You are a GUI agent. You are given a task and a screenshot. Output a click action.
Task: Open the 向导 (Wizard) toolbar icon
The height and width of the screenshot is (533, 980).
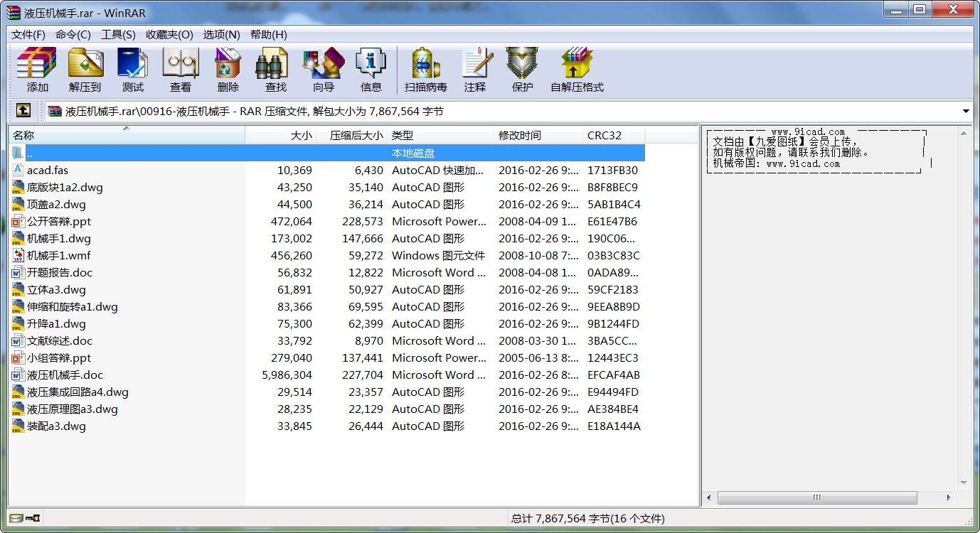click(324, 70)
